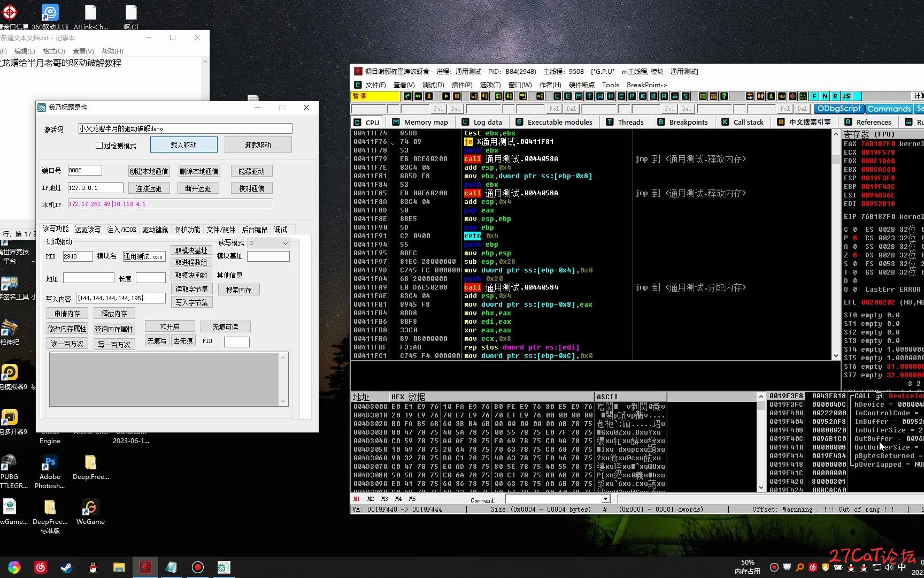Open 格式(O) menu in Notepad window
Image resolution: width=924 pixels, height=578 pixels.
coord(53,51)
